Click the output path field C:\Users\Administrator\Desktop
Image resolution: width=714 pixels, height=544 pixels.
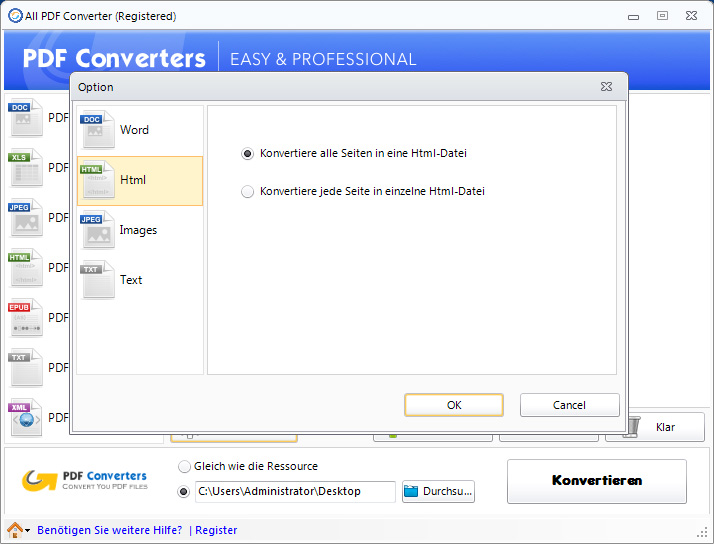pyautogui.click(x=295, y=492)
